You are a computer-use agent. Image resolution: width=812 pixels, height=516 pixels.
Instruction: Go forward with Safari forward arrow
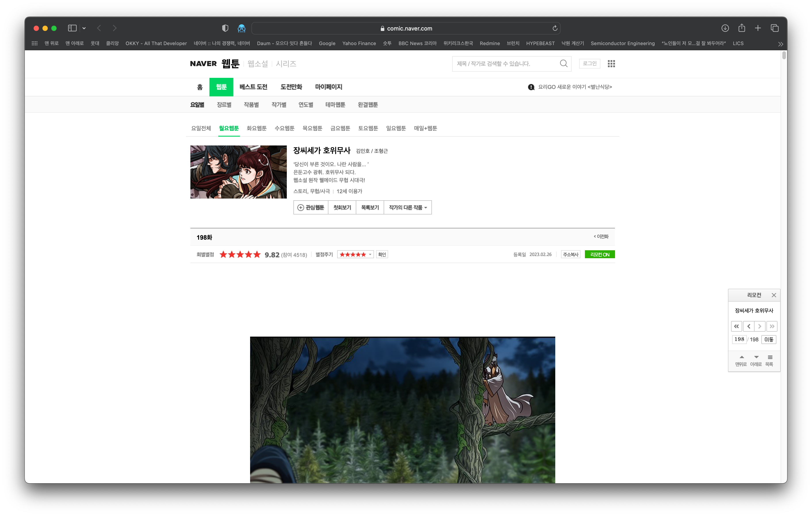coord(115,28)
